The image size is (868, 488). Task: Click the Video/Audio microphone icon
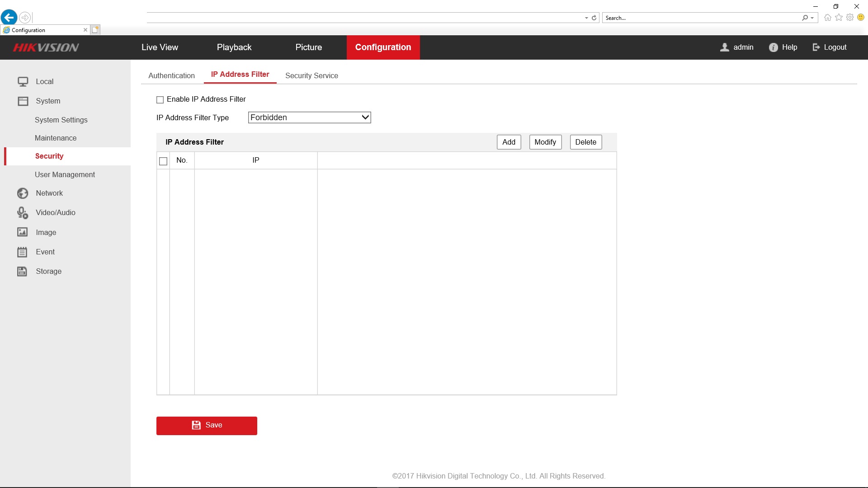[x=23, y=213]
